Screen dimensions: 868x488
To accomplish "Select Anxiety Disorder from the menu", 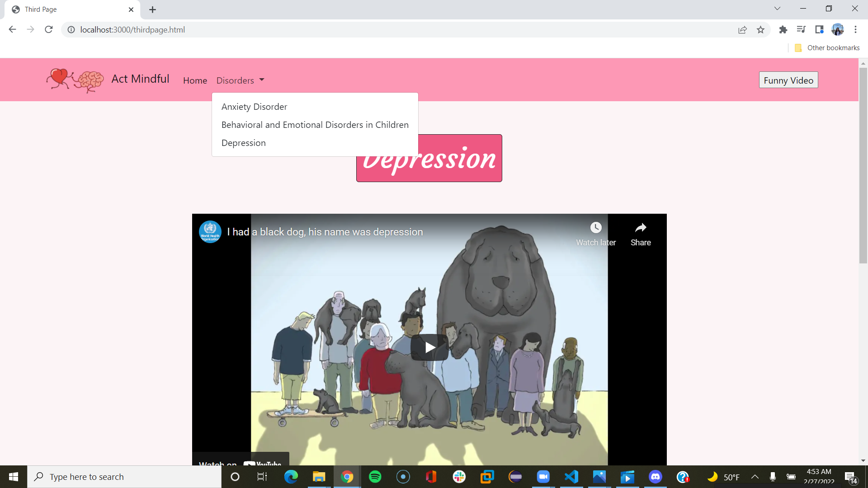I will [254, 107].
